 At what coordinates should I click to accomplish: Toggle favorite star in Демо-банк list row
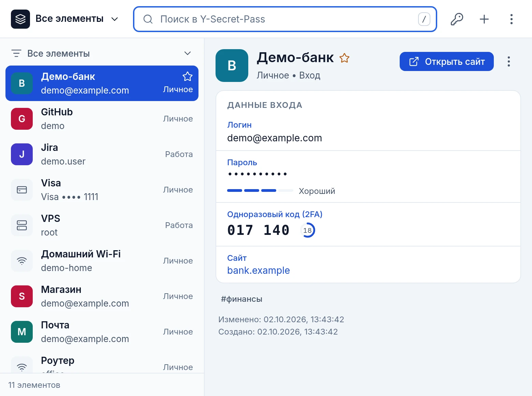click(188, 76)
